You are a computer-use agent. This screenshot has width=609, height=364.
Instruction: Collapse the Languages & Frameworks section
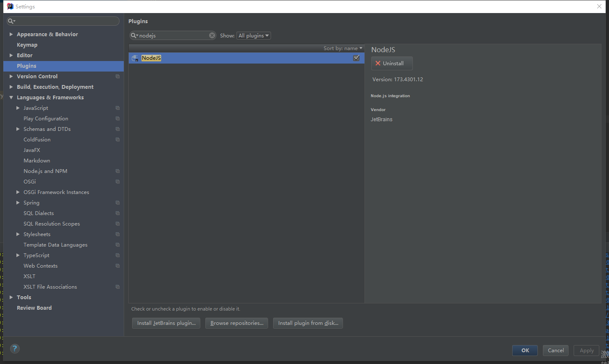11,97
